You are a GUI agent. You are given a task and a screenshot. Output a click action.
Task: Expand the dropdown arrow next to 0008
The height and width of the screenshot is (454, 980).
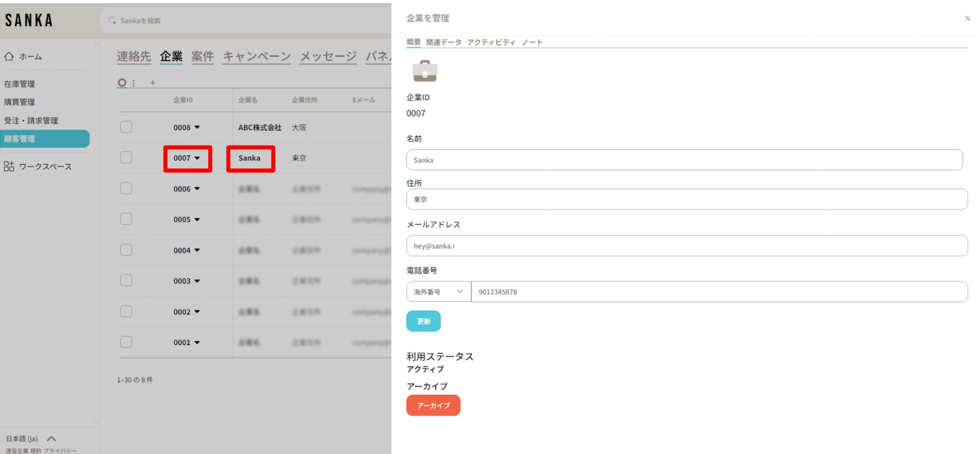(197, 127)
